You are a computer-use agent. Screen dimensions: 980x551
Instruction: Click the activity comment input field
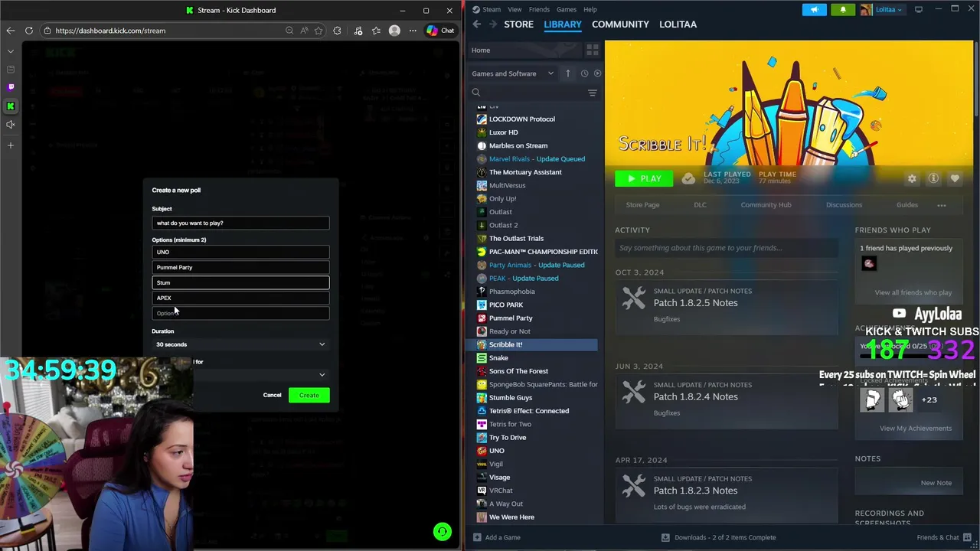coord(726,248)
